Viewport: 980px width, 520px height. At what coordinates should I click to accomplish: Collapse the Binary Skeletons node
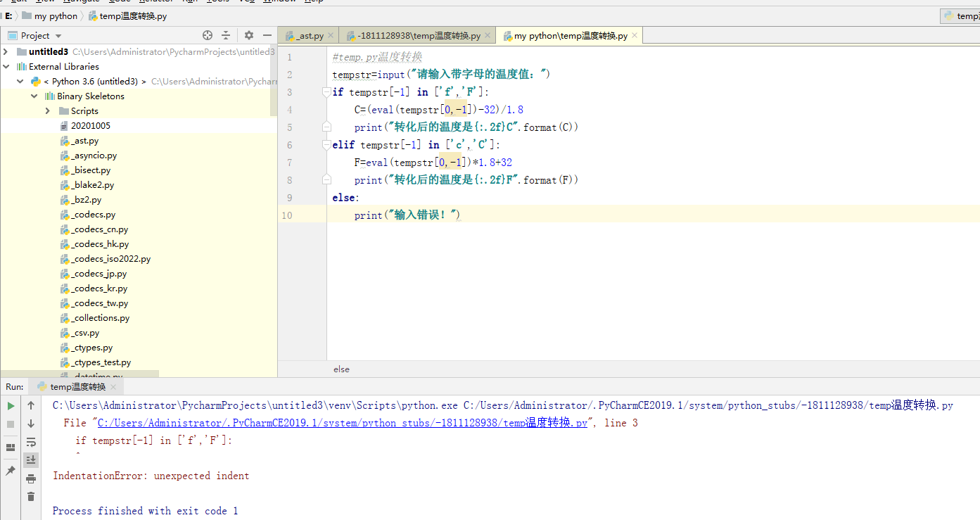tap(34, 96)
